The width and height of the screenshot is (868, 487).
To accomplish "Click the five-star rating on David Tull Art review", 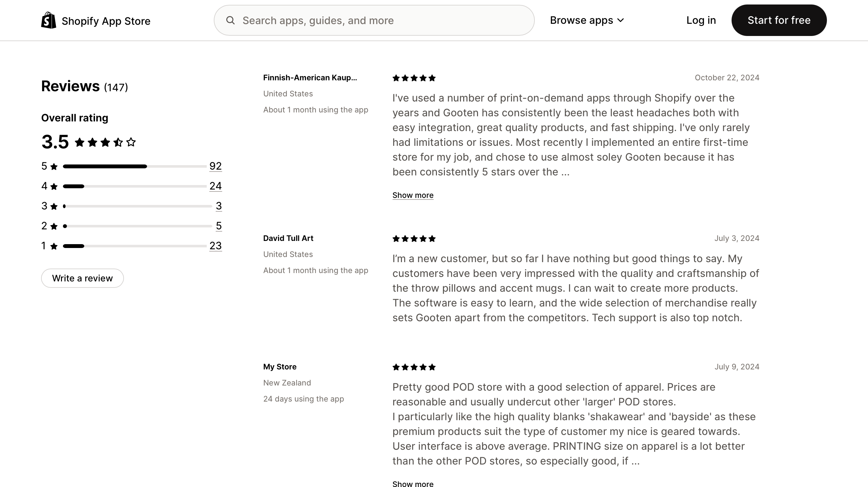I will pos(414,239).
